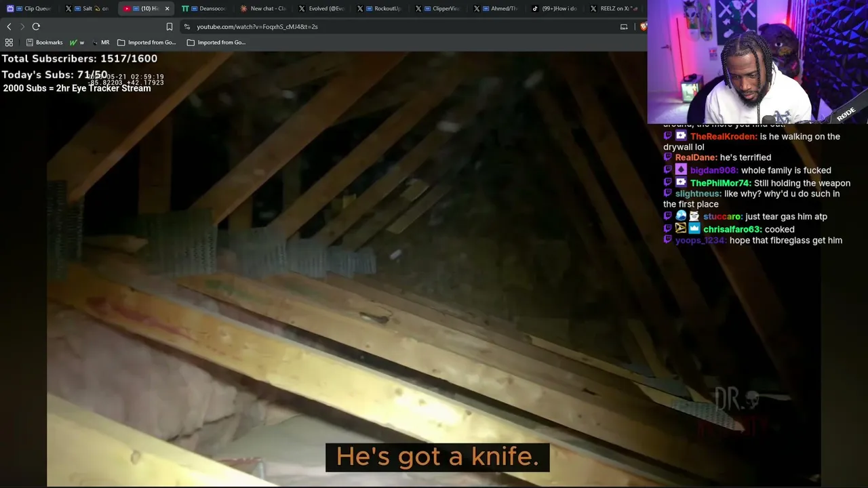Switch to the Deansocool tab
This screenshot has height=488, width=868.
pos(205,9)
